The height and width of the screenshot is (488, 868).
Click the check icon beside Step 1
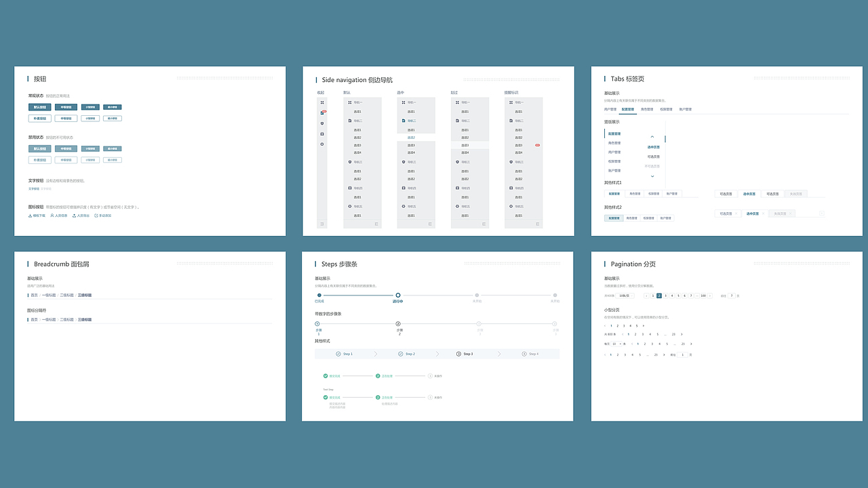point(338,354)
